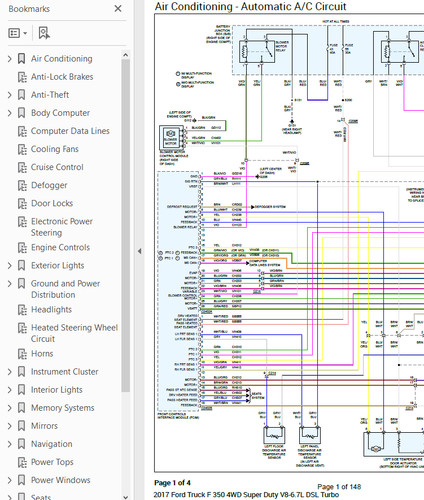424x500 pixels.
Task: Expand the Power Windows bookmark
Action: (x=10, y=480)
